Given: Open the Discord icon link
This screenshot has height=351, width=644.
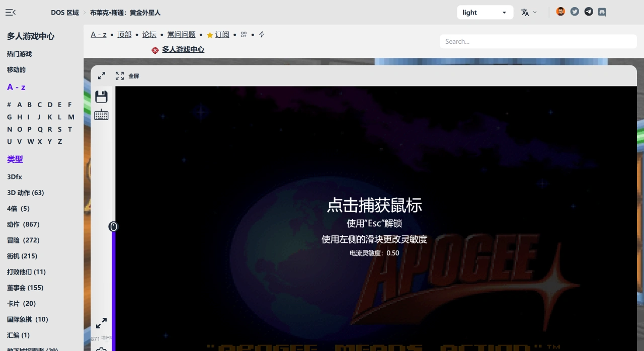Looking at the screenshot, I should 602,12.
